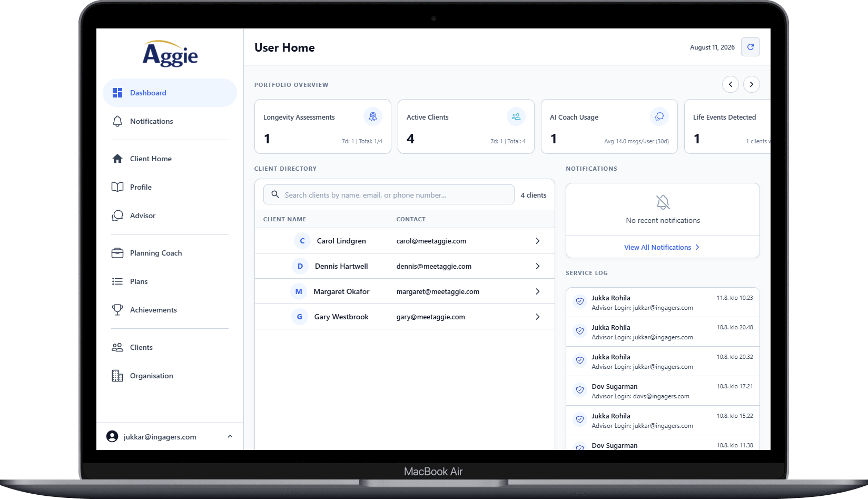The height and width of the screenshot is (499, 868).
Task: Click the user account avatar icon
Action: coord(112,436)
